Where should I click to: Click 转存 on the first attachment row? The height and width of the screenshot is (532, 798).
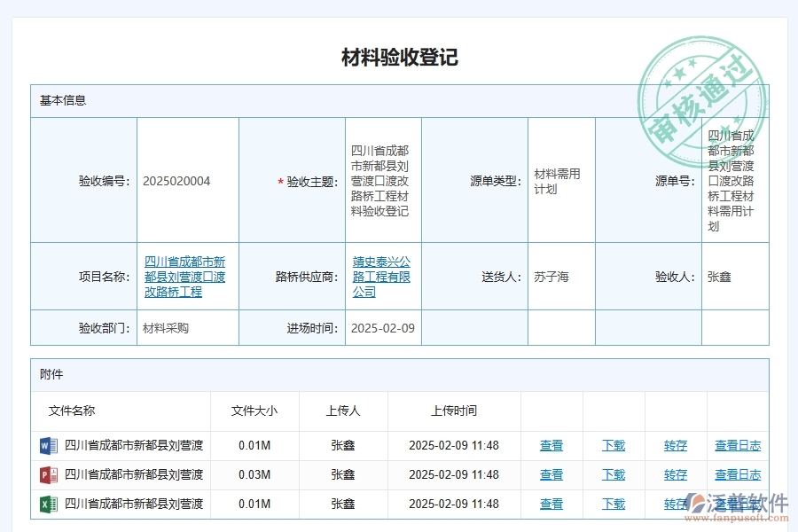(675, 446)
